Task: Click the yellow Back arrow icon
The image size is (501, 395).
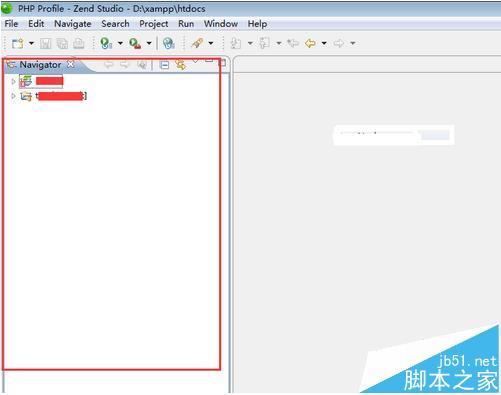Action: [310, 43]
